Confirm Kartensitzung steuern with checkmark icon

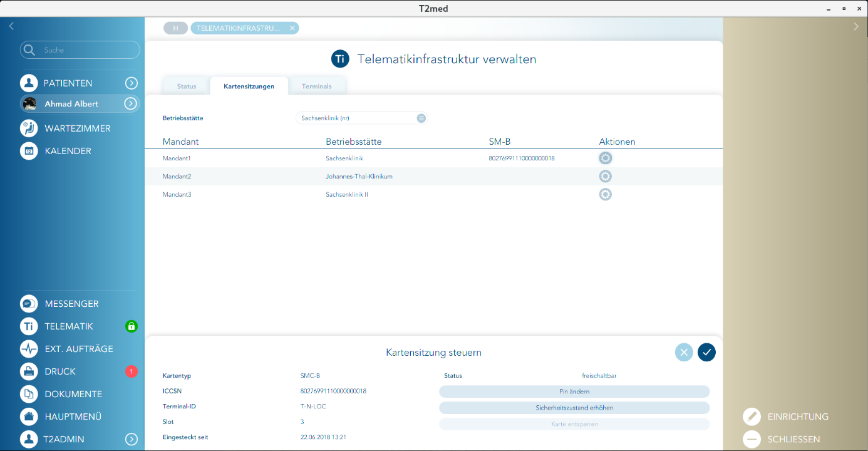(706, 353)
